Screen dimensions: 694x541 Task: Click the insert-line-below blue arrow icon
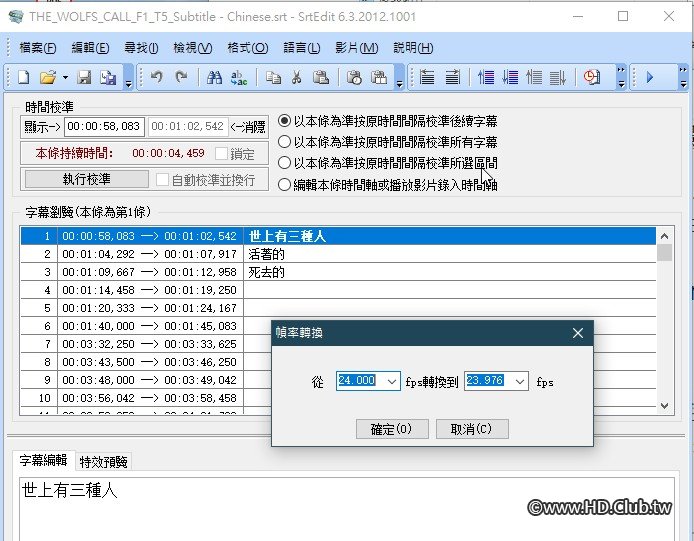[x=510, y=77]
